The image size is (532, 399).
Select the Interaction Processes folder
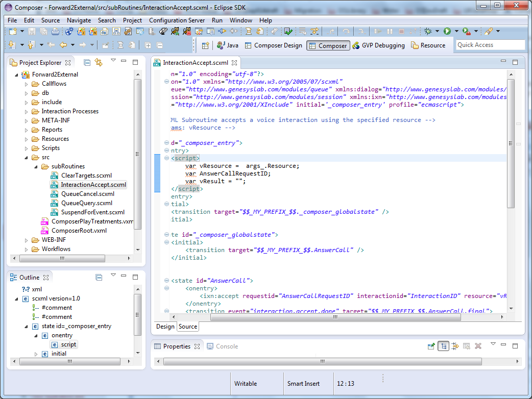[70, 111]
